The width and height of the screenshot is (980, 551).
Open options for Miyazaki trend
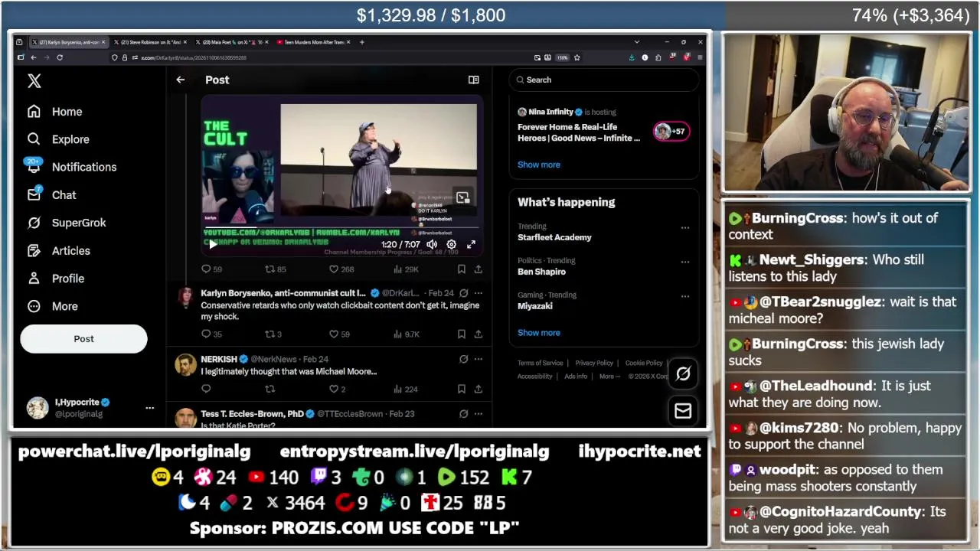[684, 296]
